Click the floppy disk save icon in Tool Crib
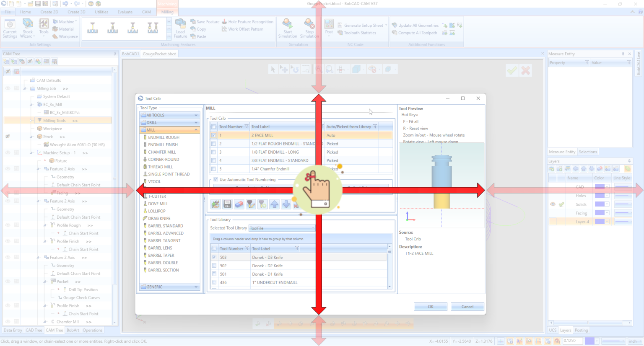The width and height of the screenshot is (644, 346). tap(227, 204)
